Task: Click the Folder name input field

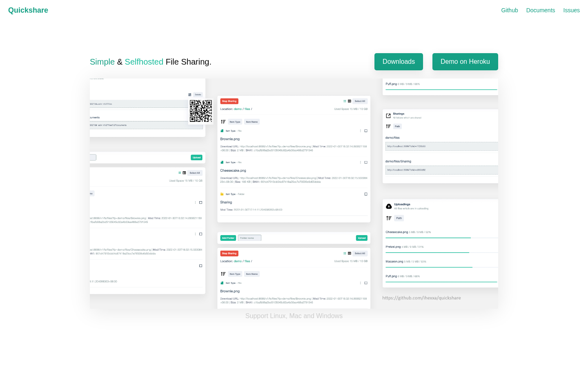Action: point(249,238)
